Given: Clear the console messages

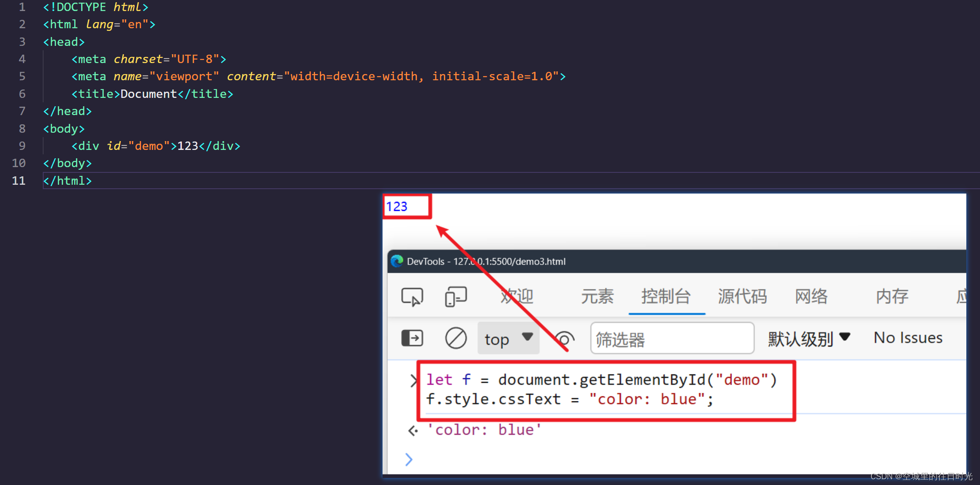Looking at the screenshot, I should 456,338.
